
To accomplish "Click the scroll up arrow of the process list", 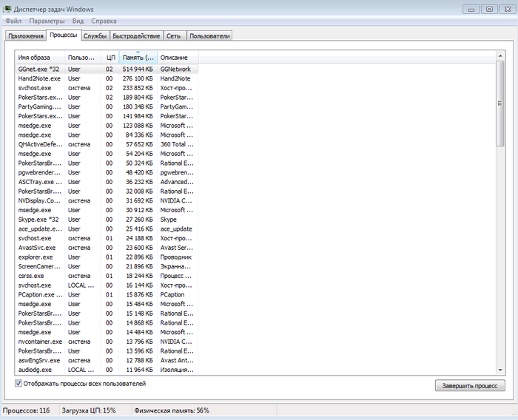I will click(x=500, y=55).
